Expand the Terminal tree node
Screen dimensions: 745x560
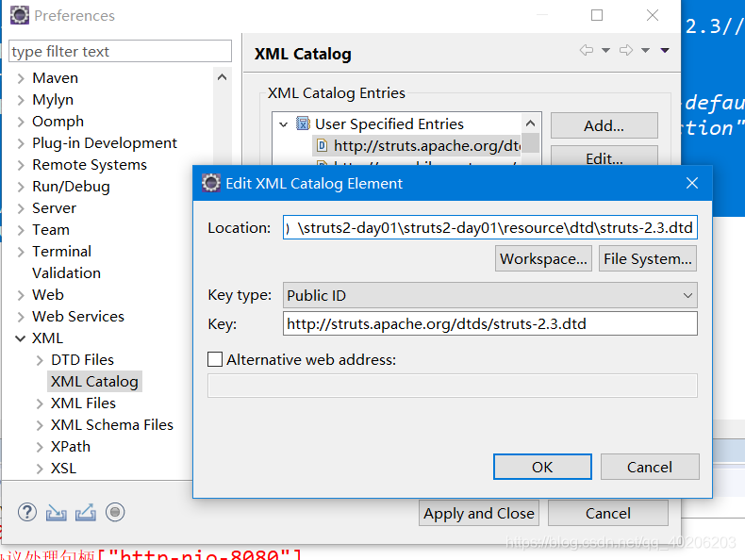point(21,252)
